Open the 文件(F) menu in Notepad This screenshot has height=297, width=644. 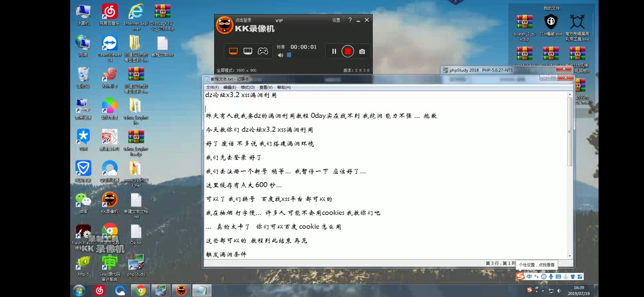click(x=212, y=87)
